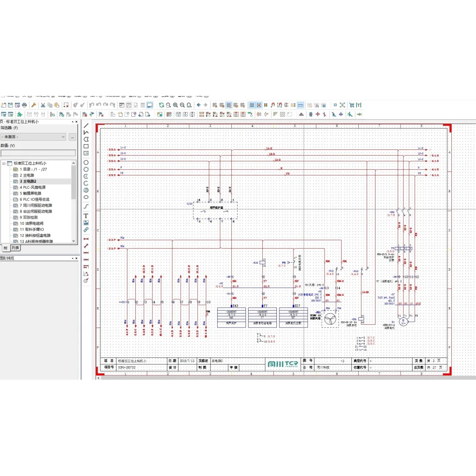Select the angular dimension tool
The height and width of the screenshot is (476, 476).
(86, 274)
